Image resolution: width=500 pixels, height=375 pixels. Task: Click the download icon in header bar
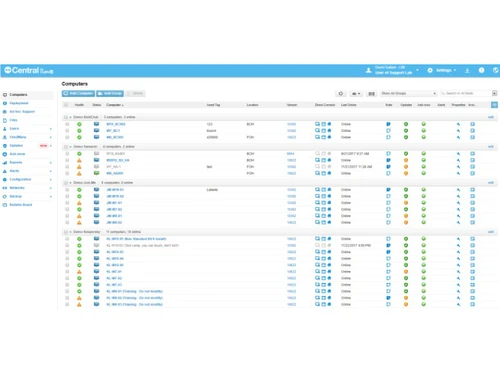[x=467, y=70]
